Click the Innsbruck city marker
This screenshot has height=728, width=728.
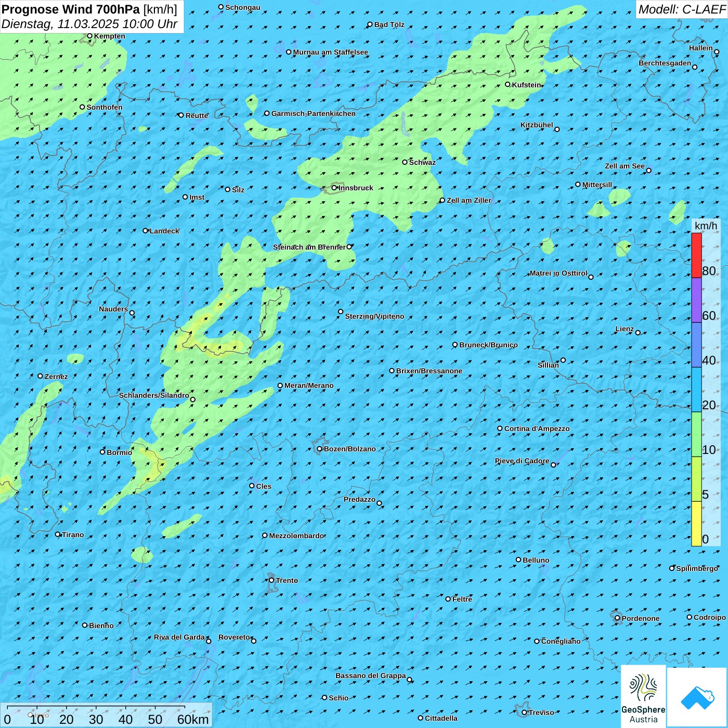pos(334,188)
